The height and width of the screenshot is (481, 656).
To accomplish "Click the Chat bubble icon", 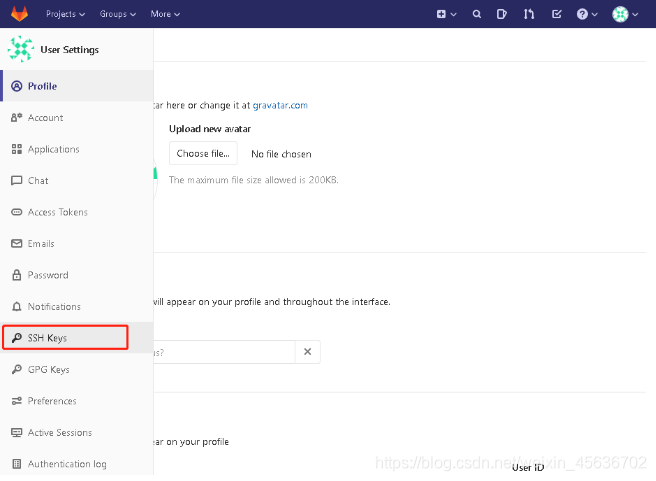I will pyautogui.click(x=16, y=181).
